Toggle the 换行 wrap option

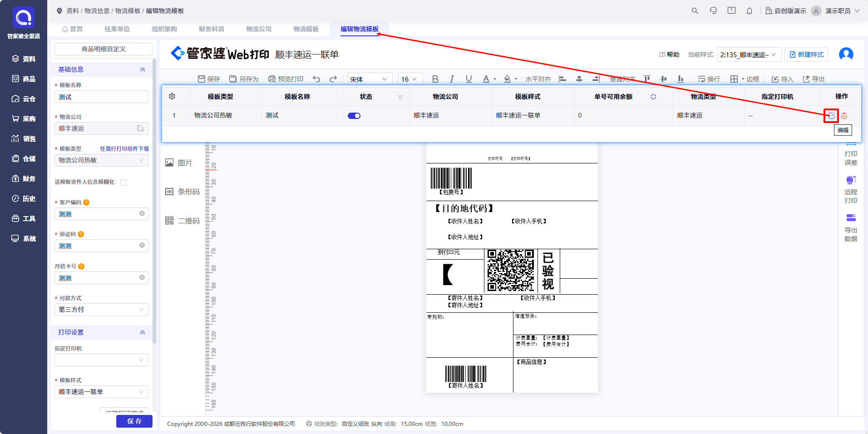point(709,79)
